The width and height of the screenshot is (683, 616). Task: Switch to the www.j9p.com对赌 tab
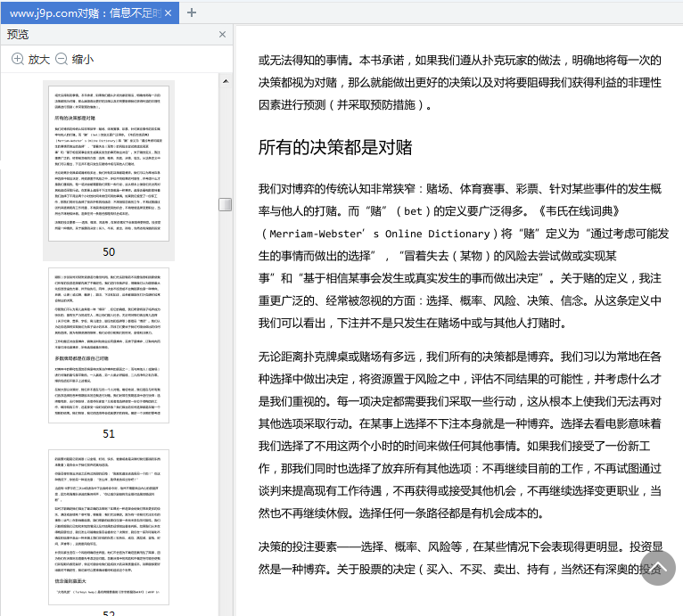tap(90, 13)
